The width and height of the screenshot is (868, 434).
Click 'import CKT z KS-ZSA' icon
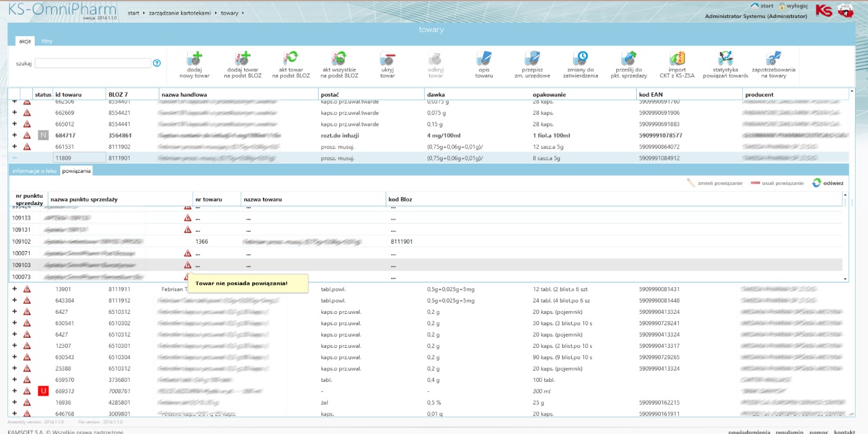tap(676, 59)
